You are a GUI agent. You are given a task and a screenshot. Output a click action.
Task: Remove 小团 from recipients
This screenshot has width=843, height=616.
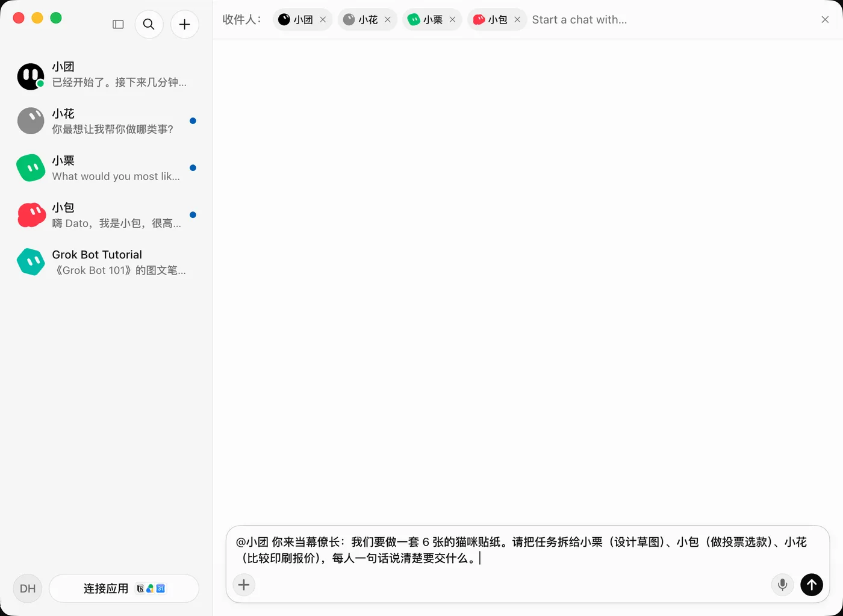pyautogui.click(x=323, y=20)
